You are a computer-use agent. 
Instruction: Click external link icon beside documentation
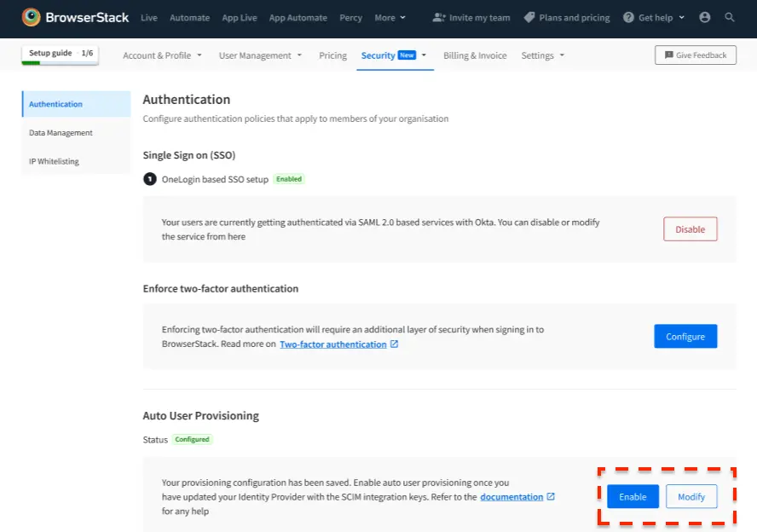pyautogui.click(x=551, y=496)
